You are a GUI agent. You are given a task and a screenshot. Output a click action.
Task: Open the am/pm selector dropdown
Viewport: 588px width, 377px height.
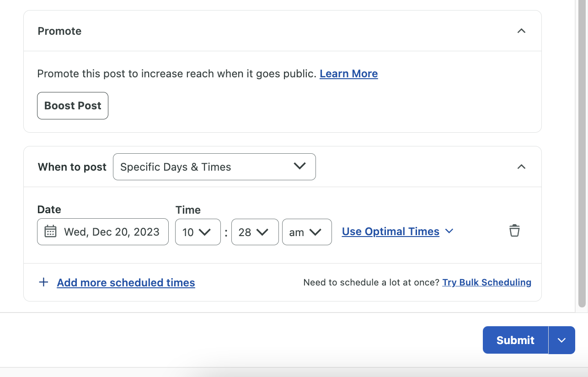point(307,232)
